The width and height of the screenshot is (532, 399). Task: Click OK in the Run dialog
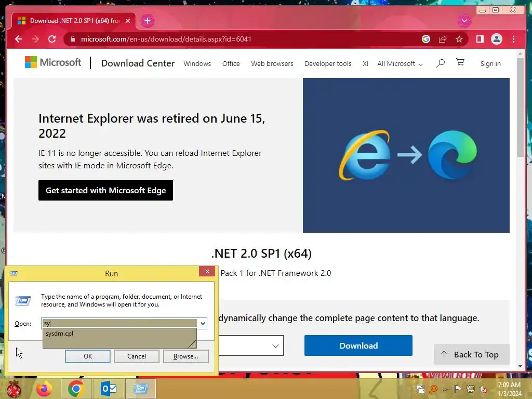[87, 356]
